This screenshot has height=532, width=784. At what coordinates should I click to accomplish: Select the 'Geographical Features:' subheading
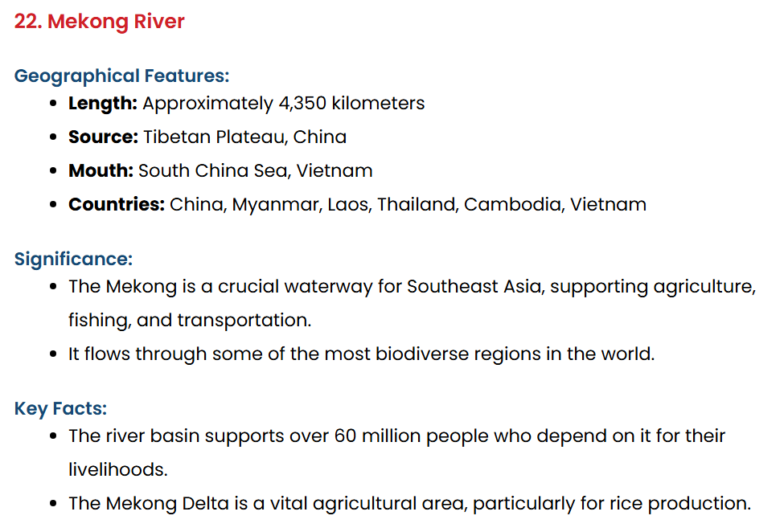click(121, 76)
